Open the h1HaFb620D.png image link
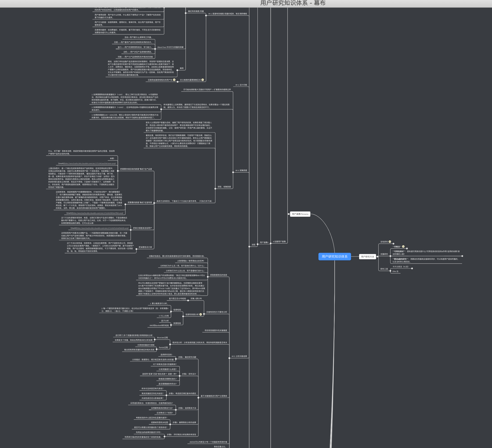 (103, 228)
